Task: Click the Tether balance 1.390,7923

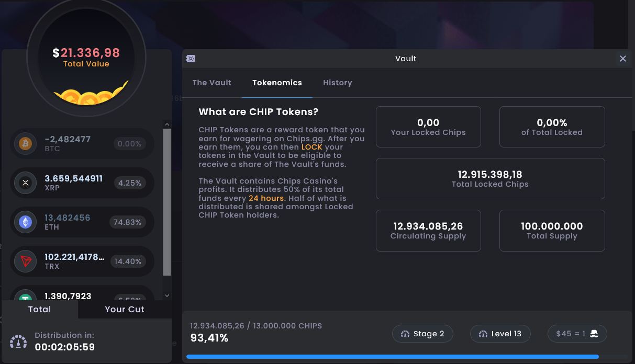Action: pos(68,296)
